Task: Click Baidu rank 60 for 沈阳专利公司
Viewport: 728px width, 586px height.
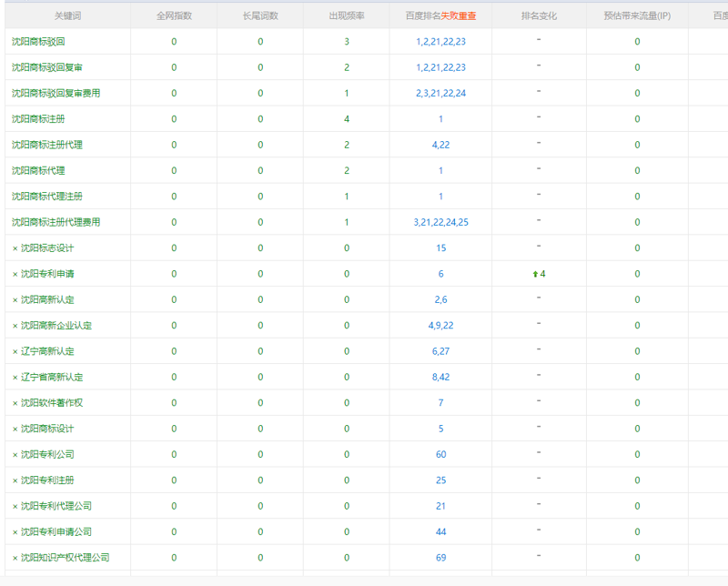Action: coord(440,454)
